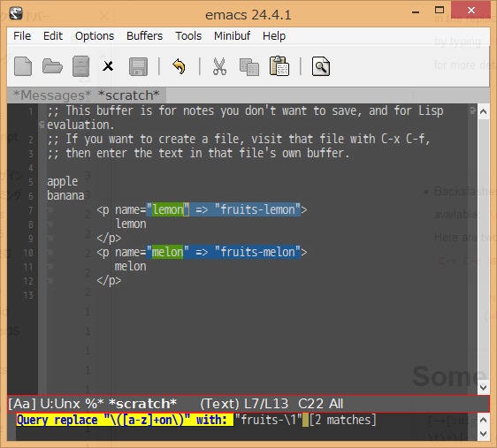Open the Minibuf menu

(232, 36)
